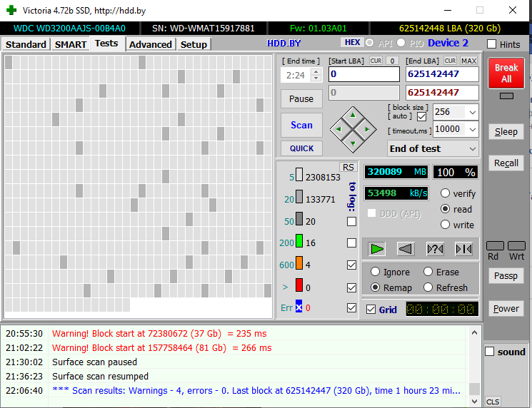Click the green 200 ms block swatch
The width and height of the screenshot is (532, 408).
tap(299, 241)
